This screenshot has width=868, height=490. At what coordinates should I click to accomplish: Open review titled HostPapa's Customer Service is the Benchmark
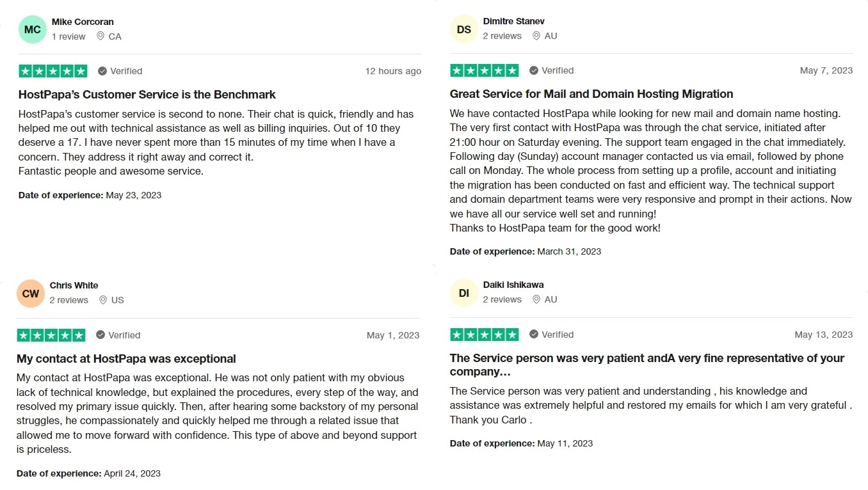(147, 95)
